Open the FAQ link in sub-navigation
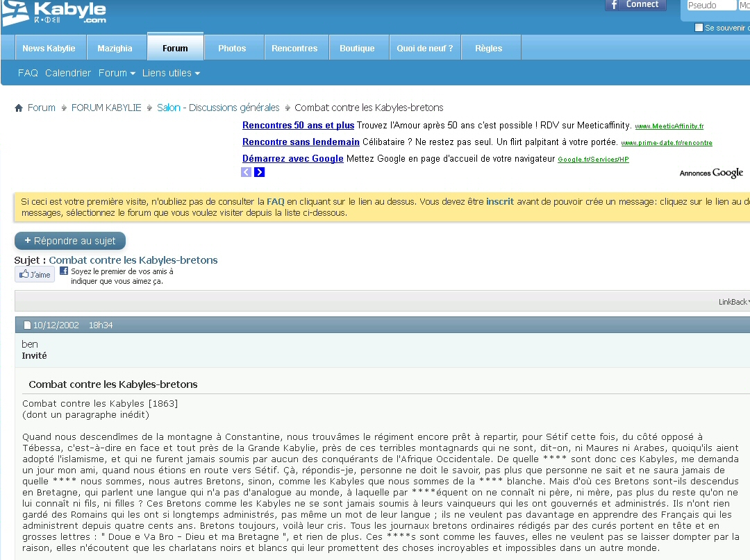This screenshot has width=750, height=560. 28,73
